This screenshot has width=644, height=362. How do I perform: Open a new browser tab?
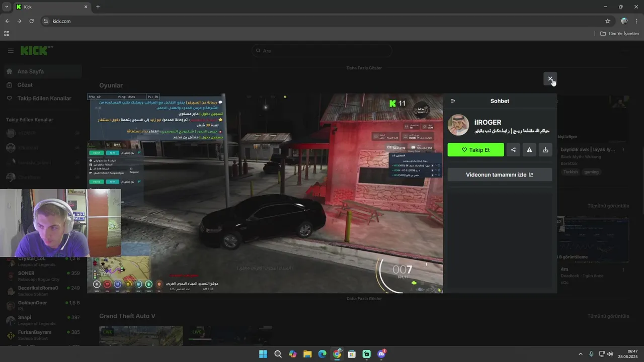tap(98, 7)
